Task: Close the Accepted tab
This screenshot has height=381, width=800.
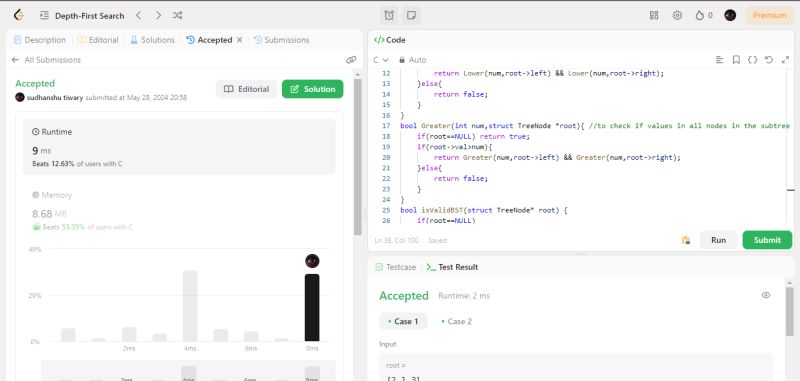Action: pyautogui.click(x=239, y=40)
